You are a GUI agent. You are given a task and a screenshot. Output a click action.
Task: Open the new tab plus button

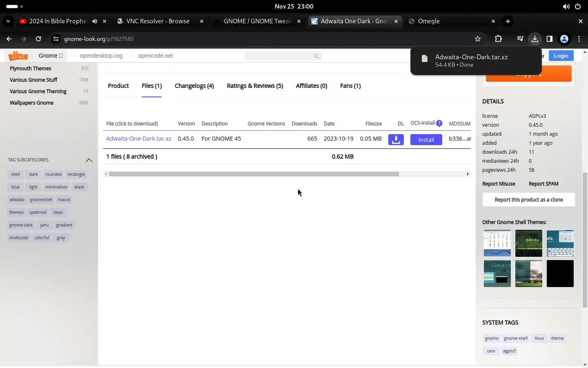pyautogui.click(x=508, y=21)
